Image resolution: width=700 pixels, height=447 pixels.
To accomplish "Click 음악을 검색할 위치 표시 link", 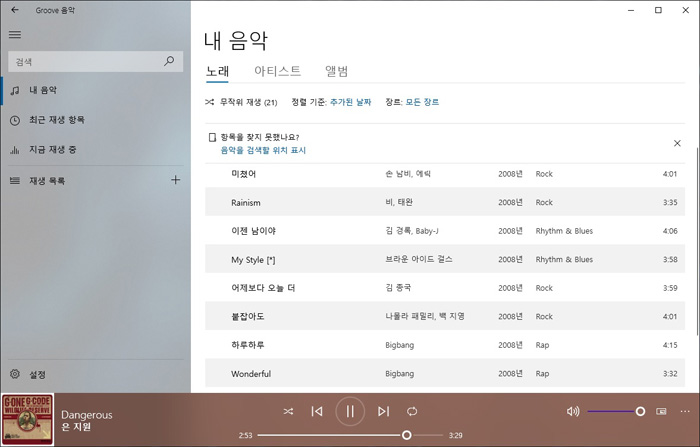I will coord(263,150).
